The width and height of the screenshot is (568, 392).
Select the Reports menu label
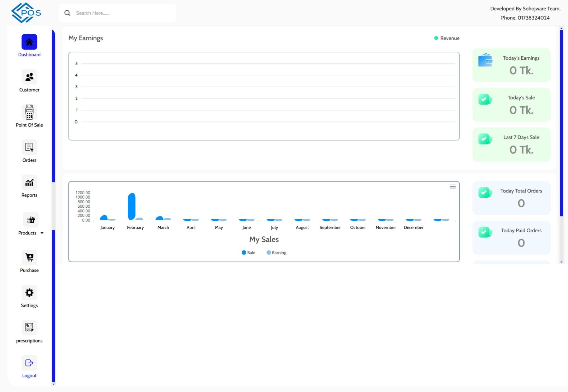(29, 195)
